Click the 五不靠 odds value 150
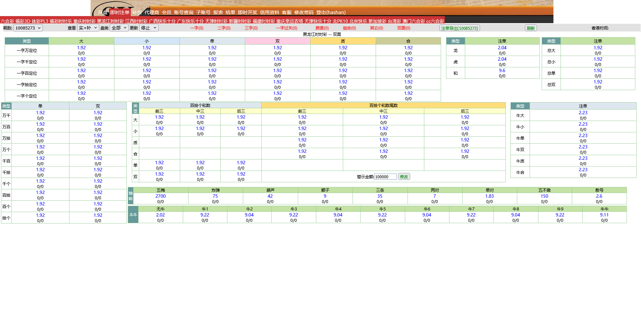This screenshot has height=320, width=644. pos(544,196)
